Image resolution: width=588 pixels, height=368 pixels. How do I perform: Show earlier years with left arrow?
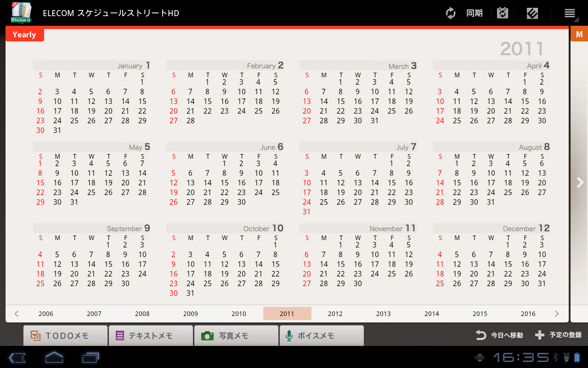pos(17,314)
